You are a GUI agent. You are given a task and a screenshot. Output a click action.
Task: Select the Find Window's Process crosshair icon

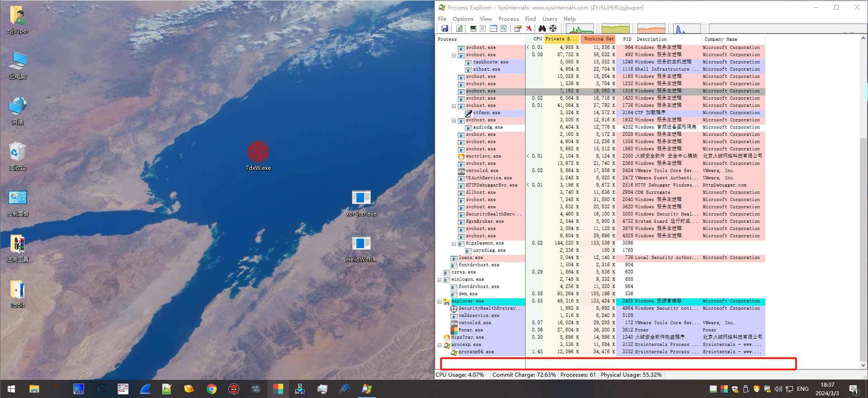[x=553, y=29]
